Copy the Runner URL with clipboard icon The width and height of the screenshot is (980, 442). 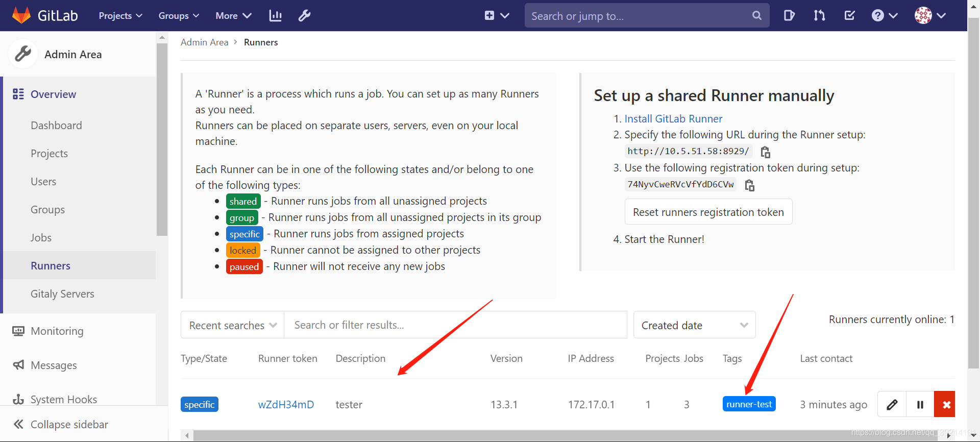(765, 152)
